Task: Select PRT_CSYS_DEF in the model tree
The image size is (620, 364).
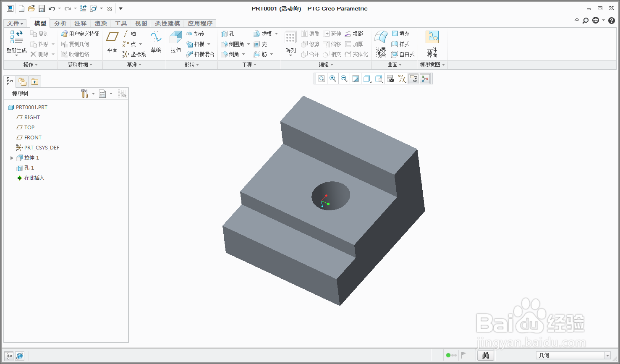Action: click(38, 148)
